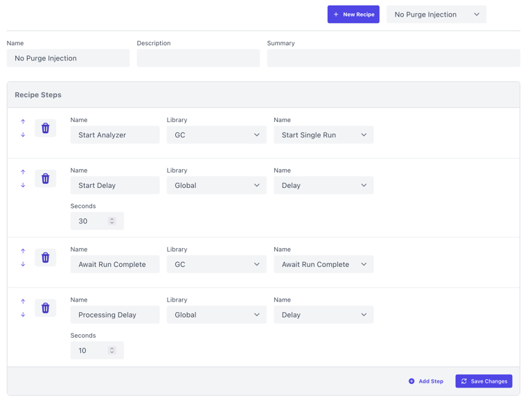Open Library dropdown for Start Analyzer step
This screenshot has width=532, height=407.
216,135
